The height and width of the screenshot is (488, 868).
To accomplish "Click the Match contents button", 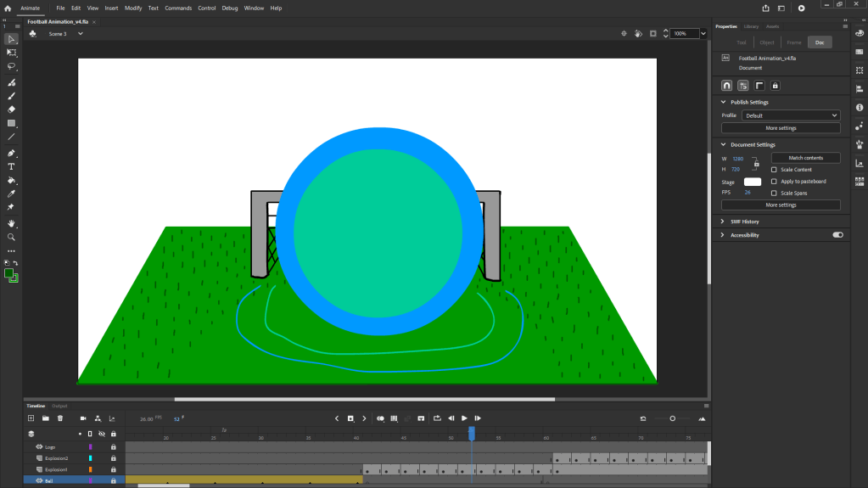I will click(805, 158).
